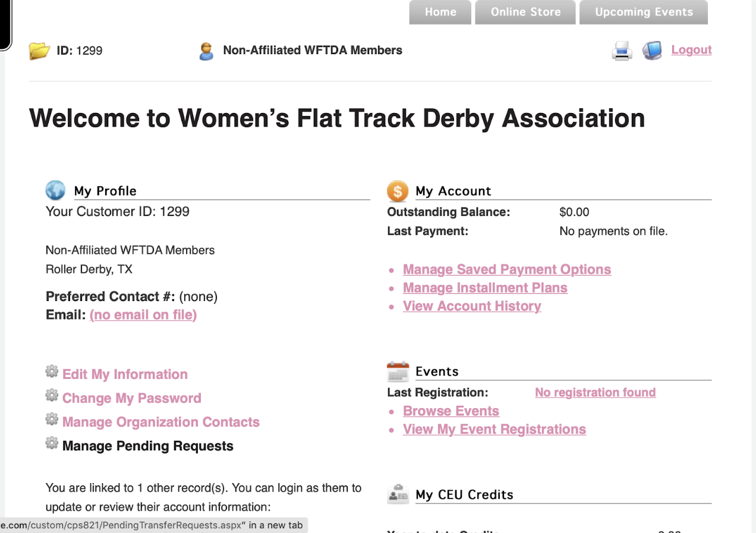Open Browse Events link
The image size is (756, 533).
[x=451, y=411]
